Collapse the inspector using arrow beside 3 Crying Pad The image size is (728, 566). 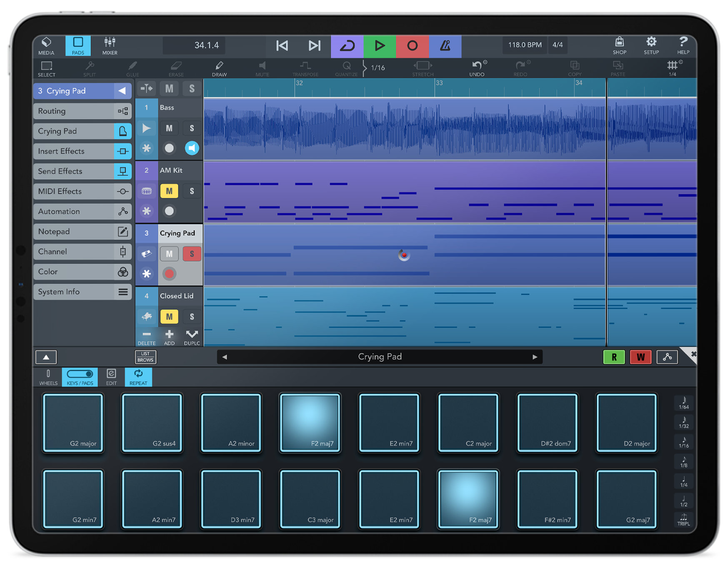123,90
